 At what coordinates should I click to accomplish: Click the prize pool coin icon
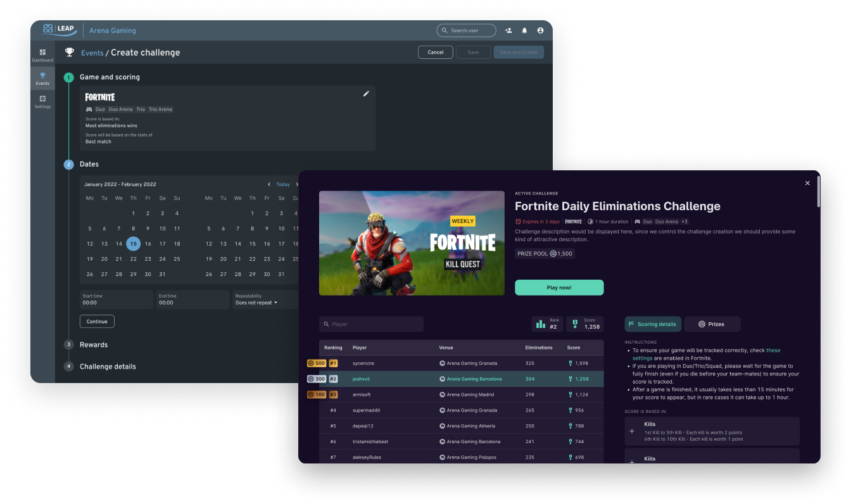click(x=553, y=253)
